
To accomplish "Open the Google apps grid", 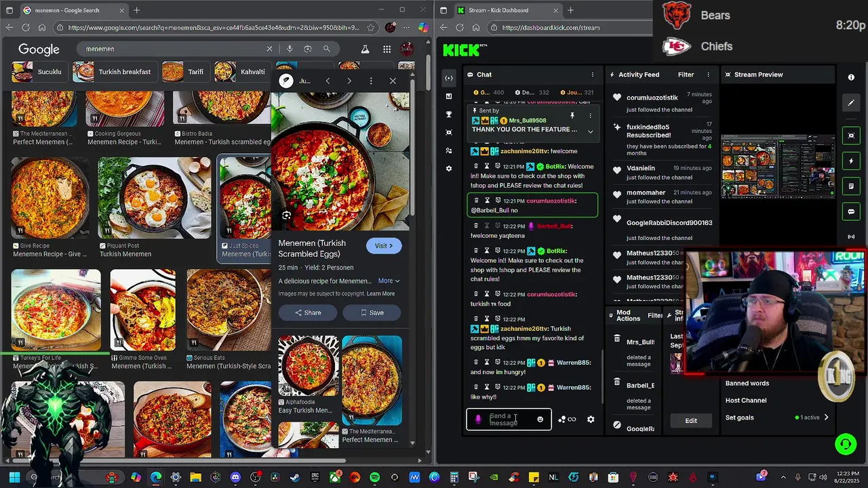I will (x=387, y=49).
